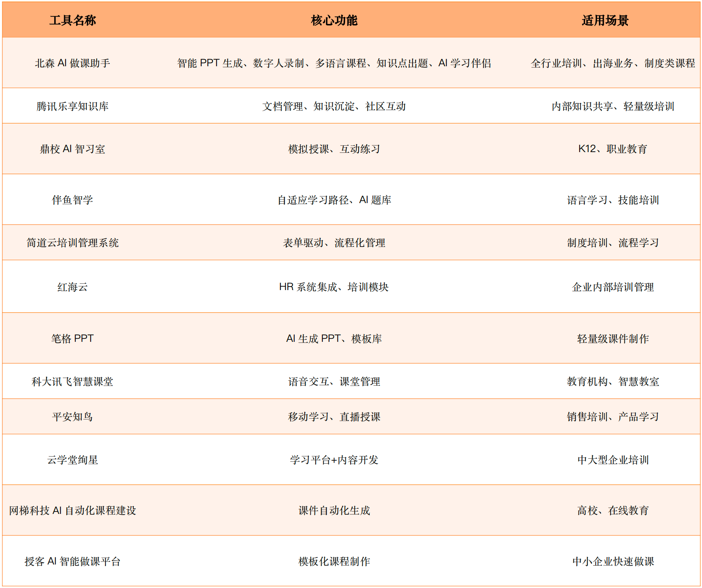The width and height of the screenshot is (702, 588).
Task: Select the 鼎校 AI 智习室 cell
Action: click(x=73, y=149)
